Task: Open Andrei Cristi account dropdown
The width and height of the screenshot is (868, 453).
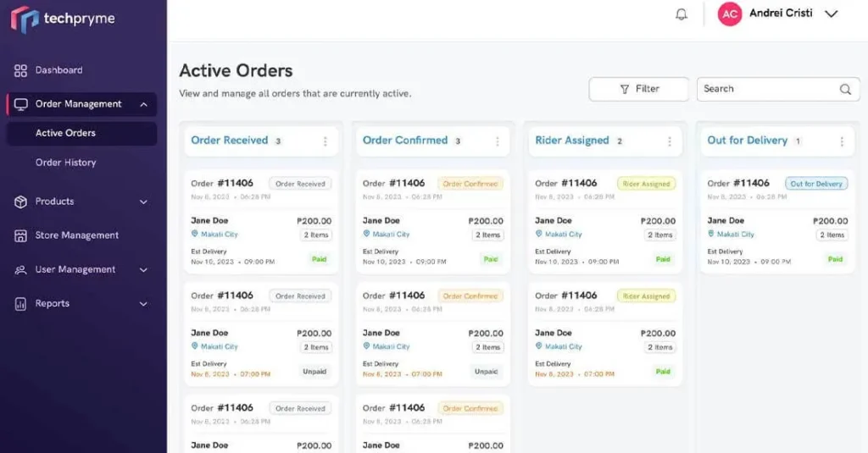Action: [x=831, y=14]
